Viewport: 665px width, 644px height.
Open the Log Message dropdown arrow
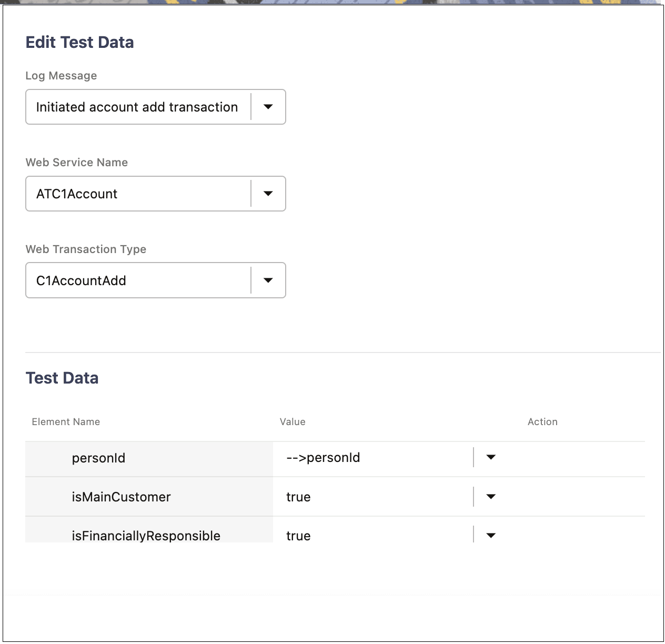pyautogui.click(x=268, y=107)
